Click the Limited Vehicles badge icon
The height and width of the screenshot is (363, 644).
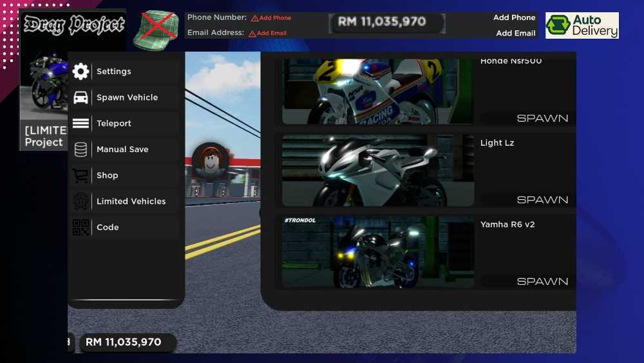pos(80,201)
